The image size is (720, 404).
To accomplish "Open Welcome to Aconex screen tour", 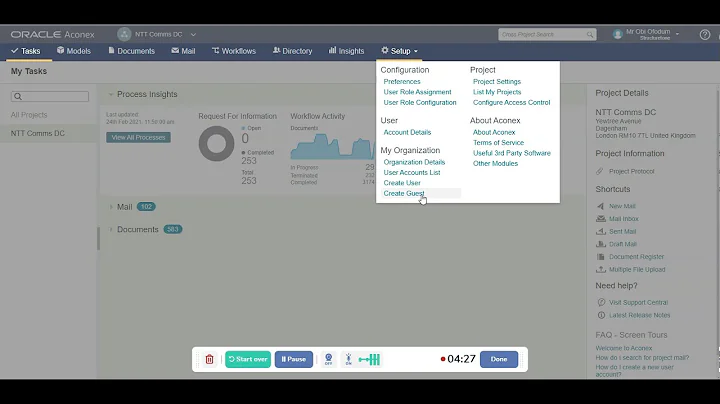I will 624,348.
